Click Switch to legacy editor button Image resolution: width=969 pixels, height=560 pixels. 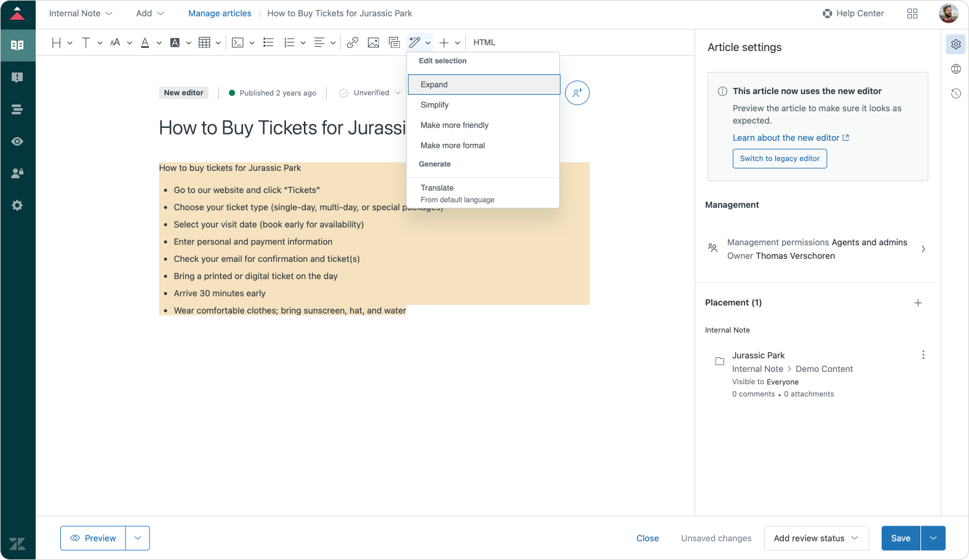[780, 159]
